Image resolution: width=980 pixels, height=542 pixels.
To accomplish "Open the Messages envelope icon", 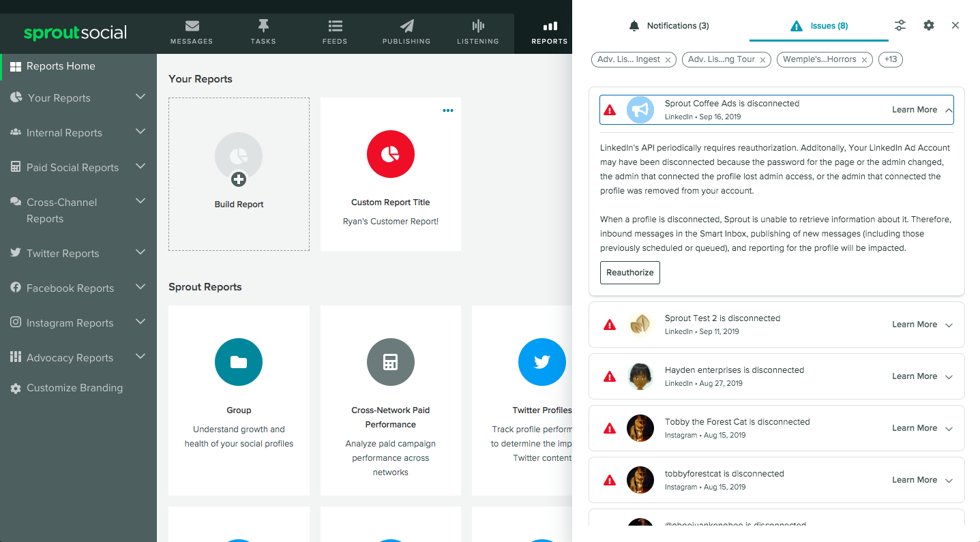I will pos(192,26).
